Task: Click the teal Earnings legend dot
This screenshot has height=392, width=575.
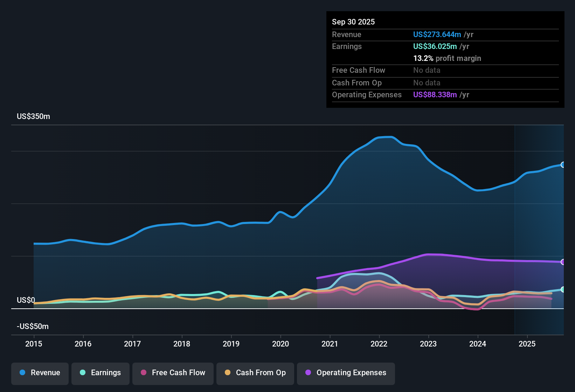Action: pos(83,373)
